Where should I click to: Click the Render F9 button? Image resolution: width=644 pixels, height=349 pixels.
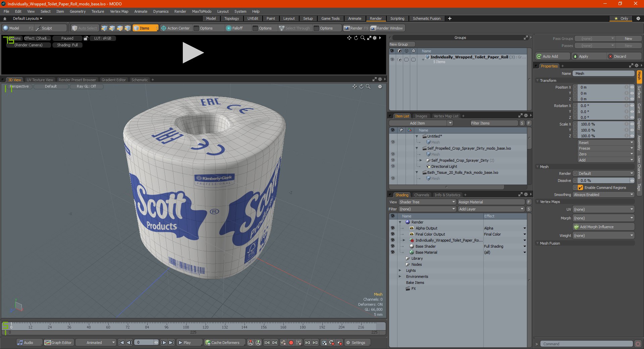[x=356, y=28]
